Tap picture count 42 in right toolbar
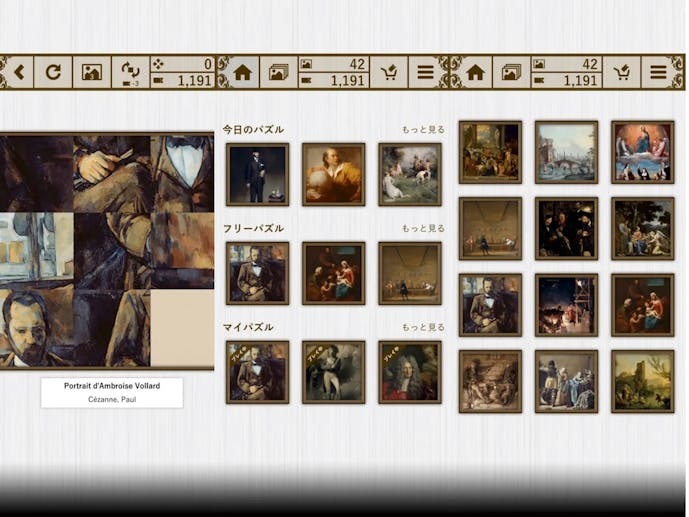This screenshot has width=689, height=517. [x=566, y=64]
